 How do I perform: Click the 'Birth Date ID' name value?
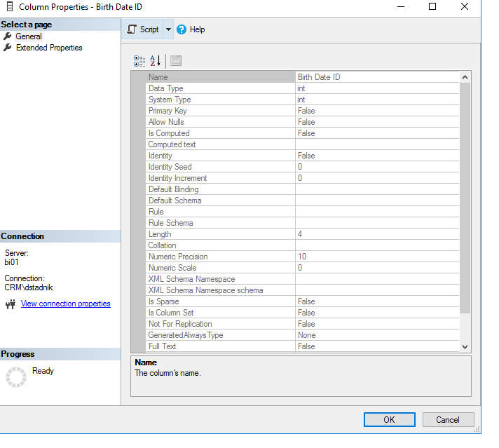tap(319, 77)
